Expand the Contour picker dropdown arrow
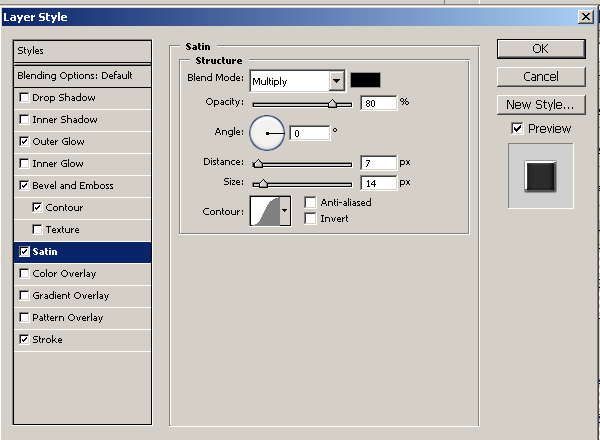The image size is (600, 440). (286, 211)
